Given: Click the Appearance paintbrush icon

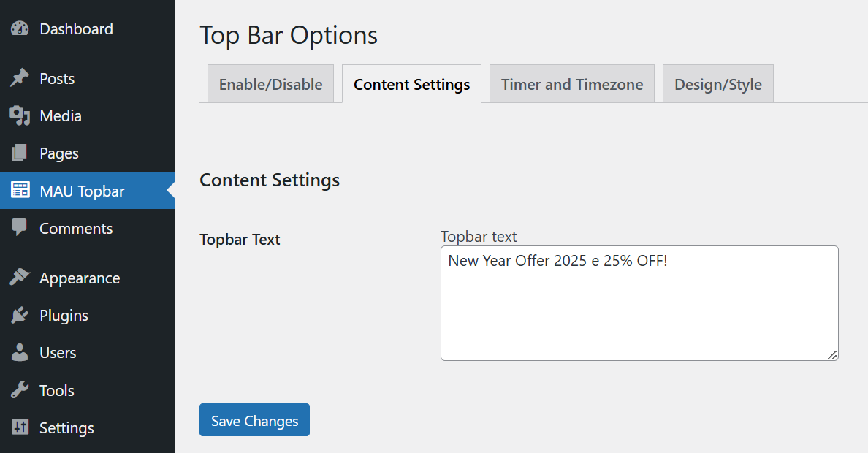Looking at the screenshot, I should coord(20,278).
